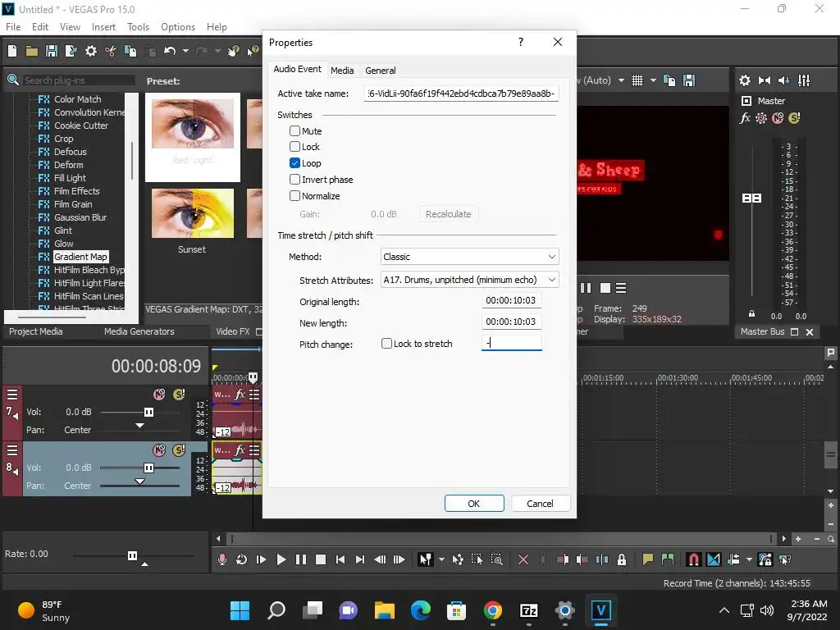Click Cancel in Properties dialog
This screenshot has height=630, width=840.
click(x=540, y=504)
